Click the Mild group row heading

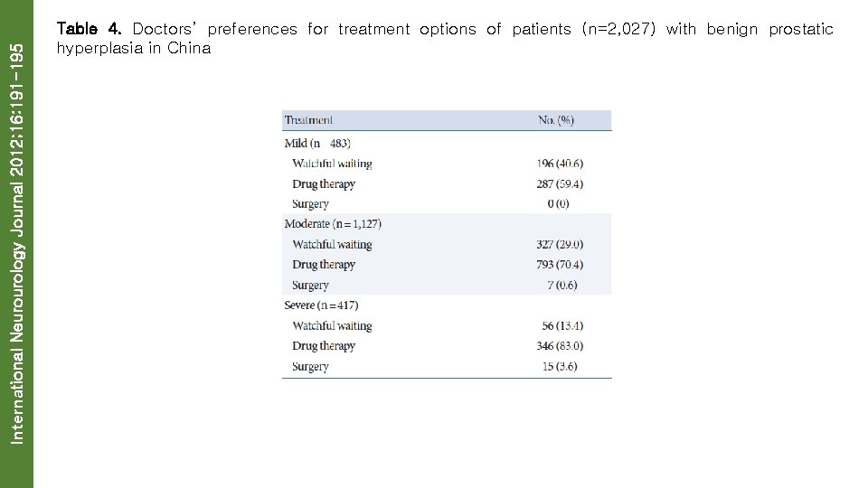[317, 143]
